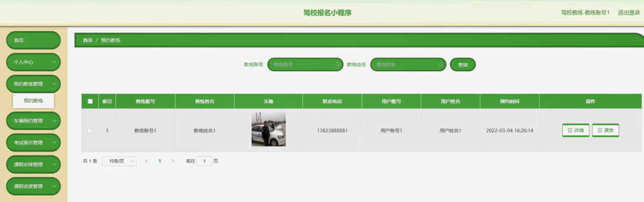Expand the 课程安排管理 sidebar menu
644x202 pixels.
click(x=33, y=165)
